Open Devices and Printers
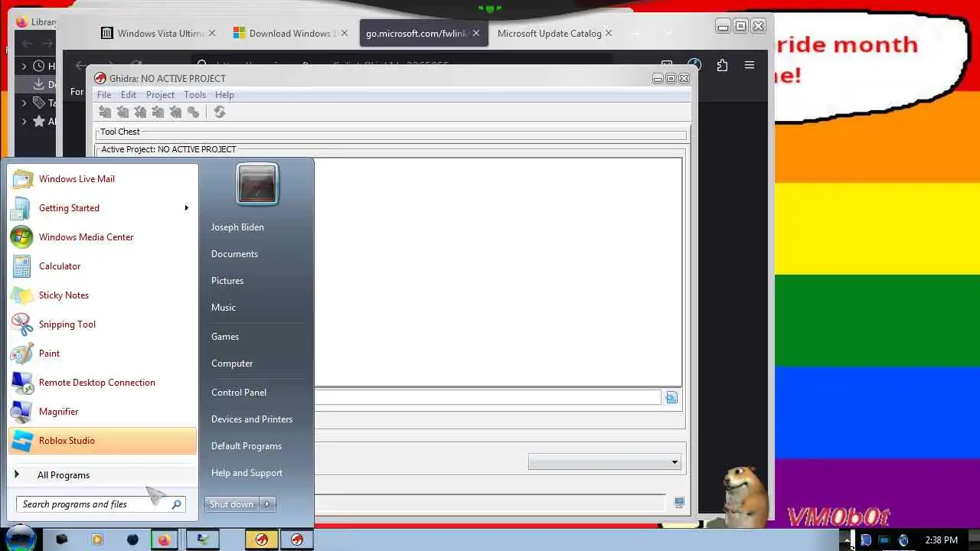Viewport: 980px width, 551px height. (252, 419)
